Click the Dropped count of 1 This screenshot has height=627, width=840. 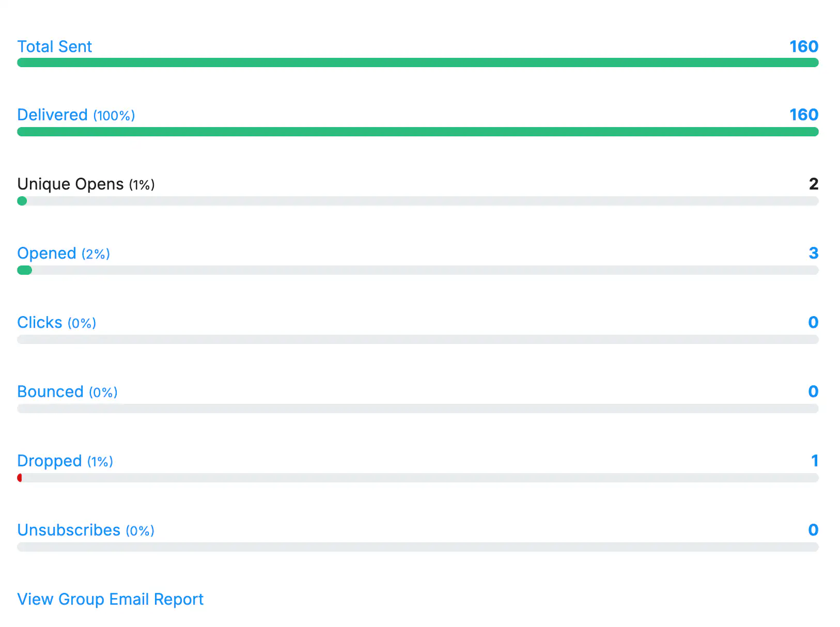click(814, 461)
